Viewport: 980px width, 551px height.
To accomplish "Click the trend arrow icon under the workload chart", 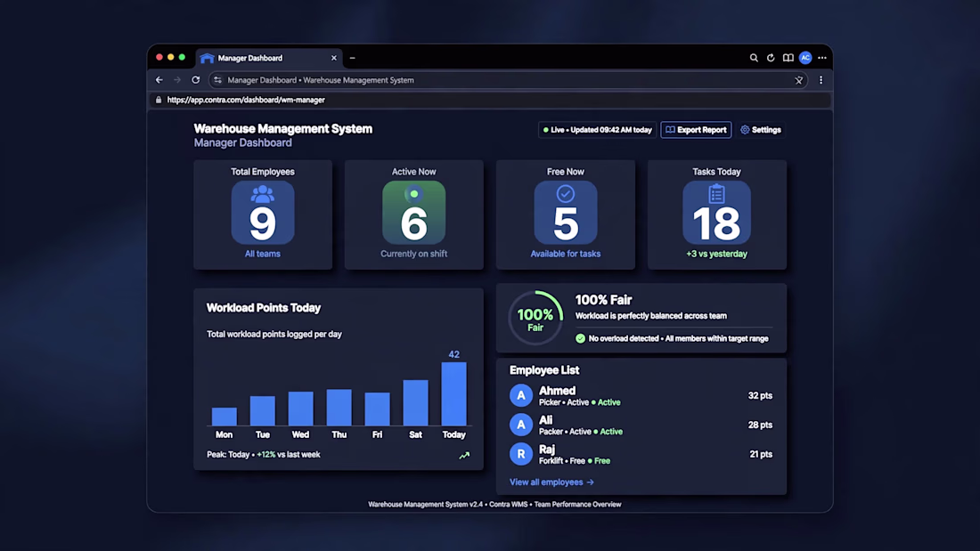I will click(x=464, y=456).
